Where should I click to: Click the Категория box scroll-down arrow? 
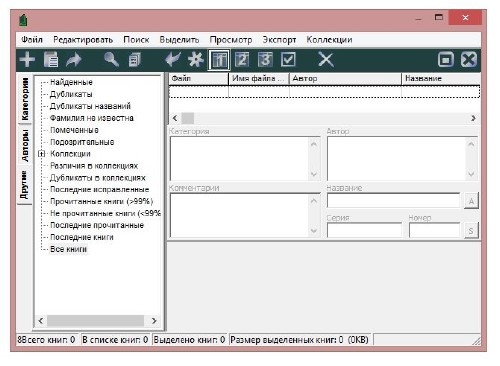coord(314,174)
